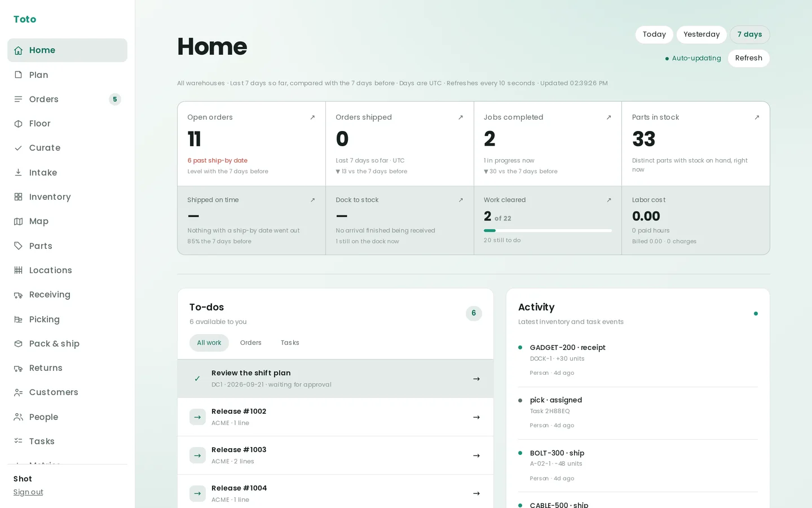This screenshot has height=508, width=812.
Task: Select the Today range toggle
Action: (654, 34)
